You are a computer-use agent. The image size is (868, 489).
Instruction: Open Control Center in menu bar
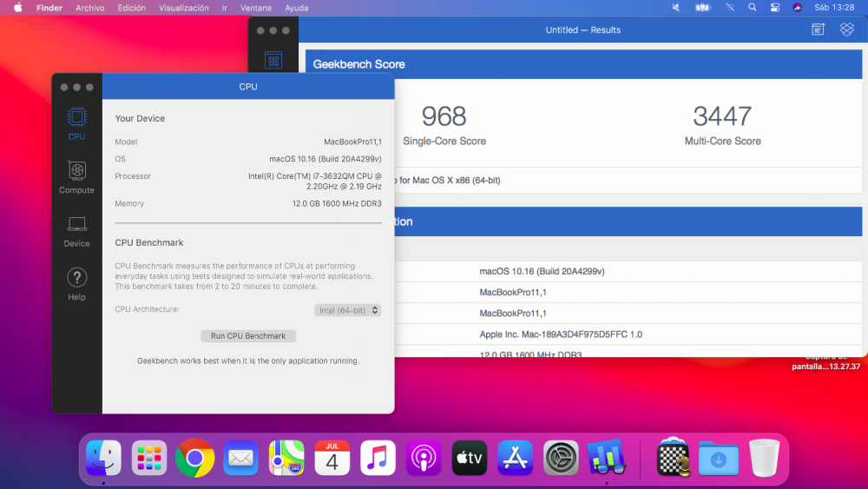(775, 8)
